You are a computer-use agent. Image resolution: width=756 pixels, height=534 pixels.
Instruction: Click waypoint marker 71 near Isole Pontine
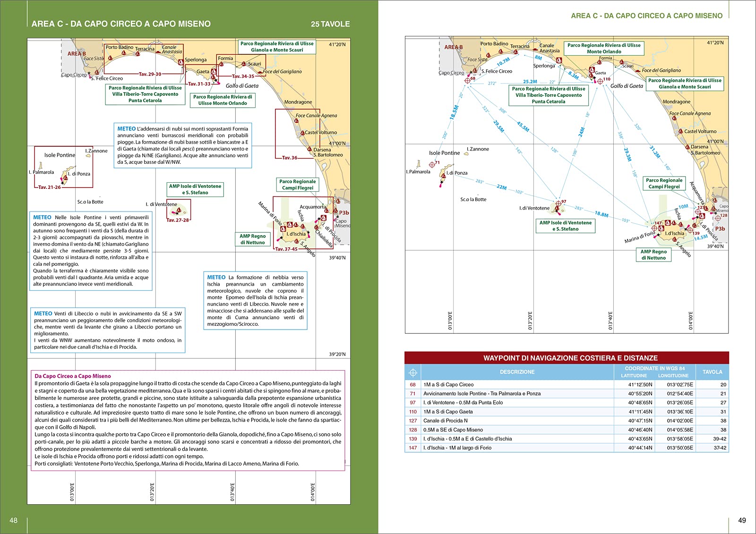point(432,164)
